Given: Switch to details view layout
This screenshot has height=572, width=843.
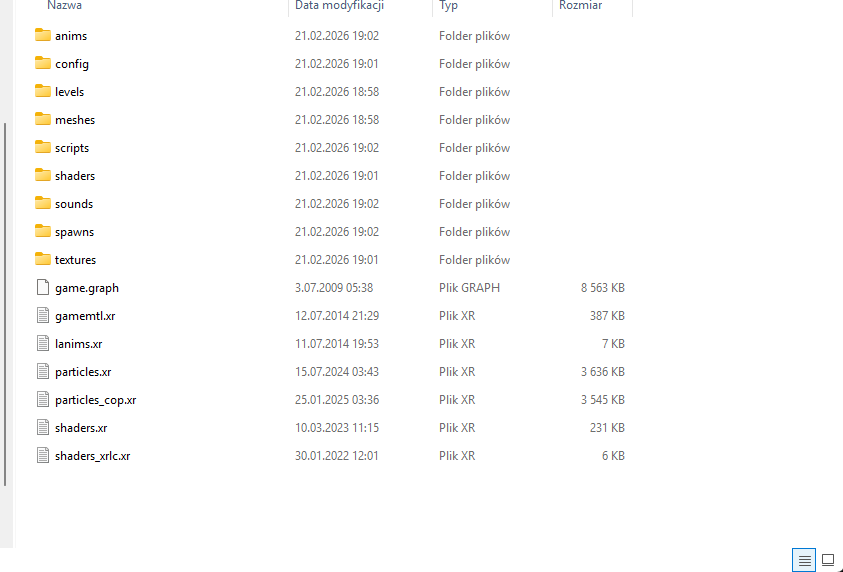Looking at the screenshot, I should tap(803, 560).
